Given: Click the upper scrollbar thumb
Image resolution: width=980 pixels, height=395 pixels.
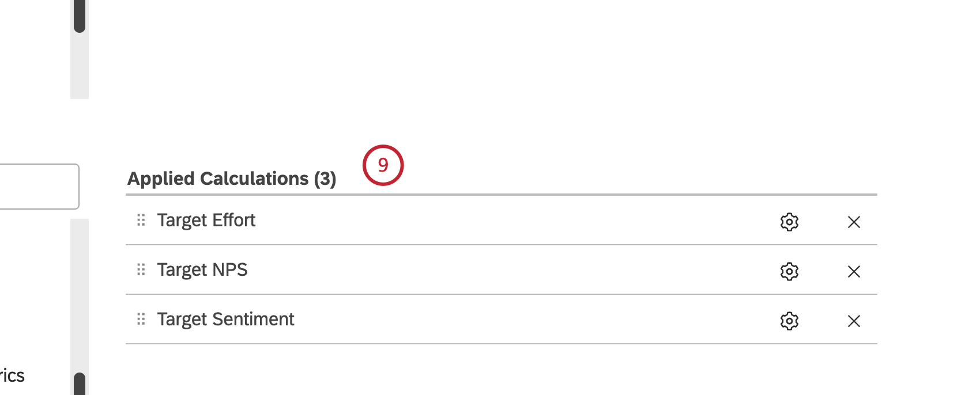Looking at the screenshot, I should pyautogui.click(x=80, y=16).
